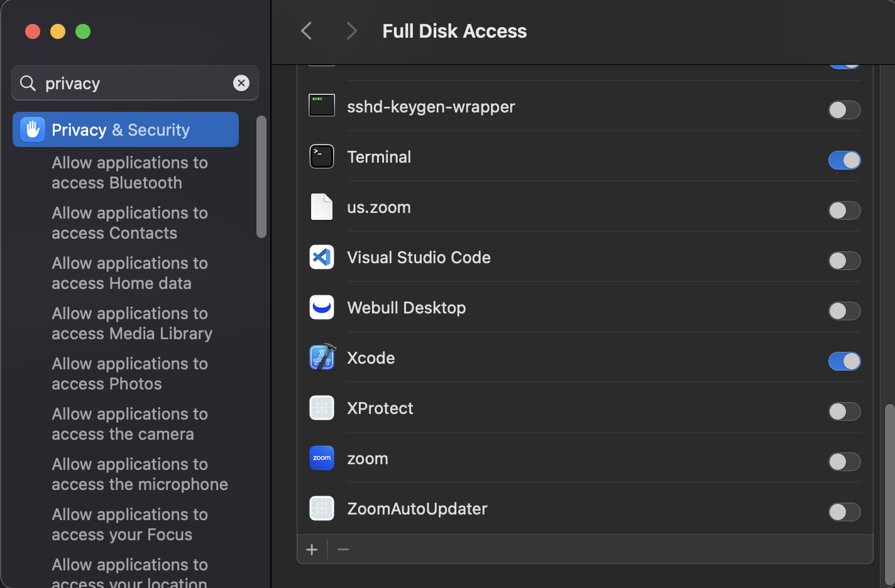The image size is (895, 588).
Task: Remove selected app with minus button
Action: pyautogui.click(x=343, y=550)
